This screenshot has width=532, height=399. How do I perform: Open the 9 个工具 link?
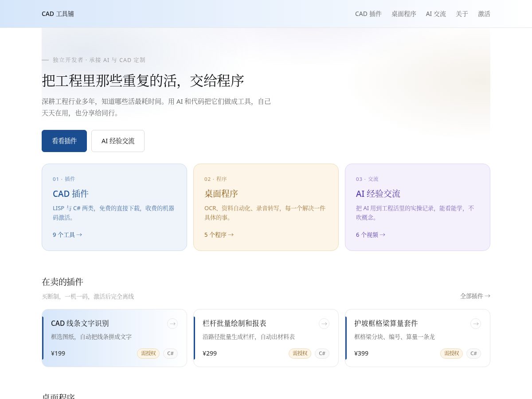(x=67, y=235)
